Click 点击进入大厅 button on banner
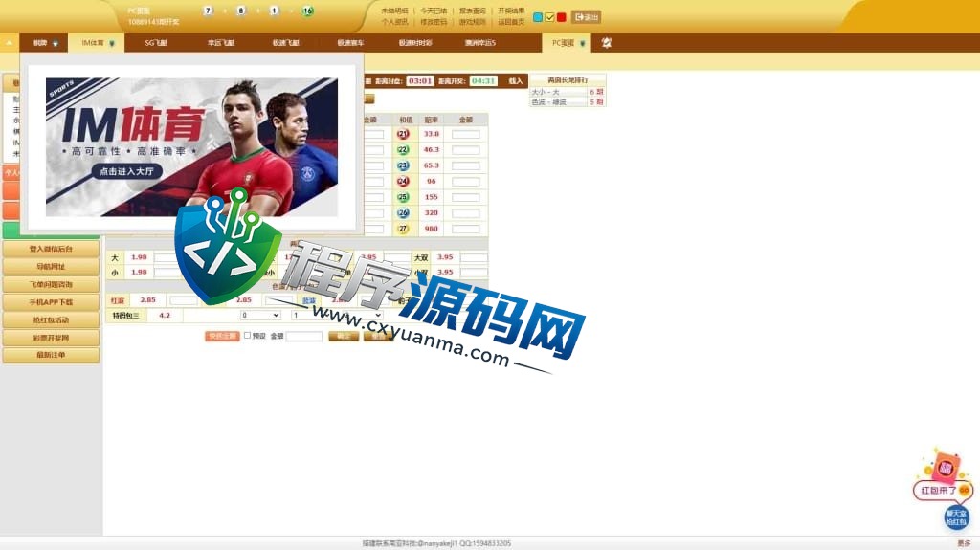 (x=127, y=171)
